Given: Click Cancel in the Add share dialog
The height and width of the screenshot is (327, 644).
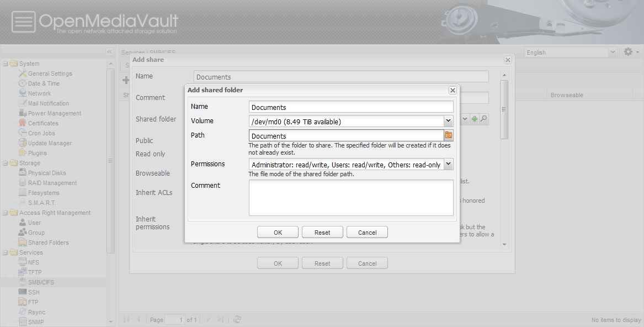Looking at the screenshot, I should click(x=367, y=263).
